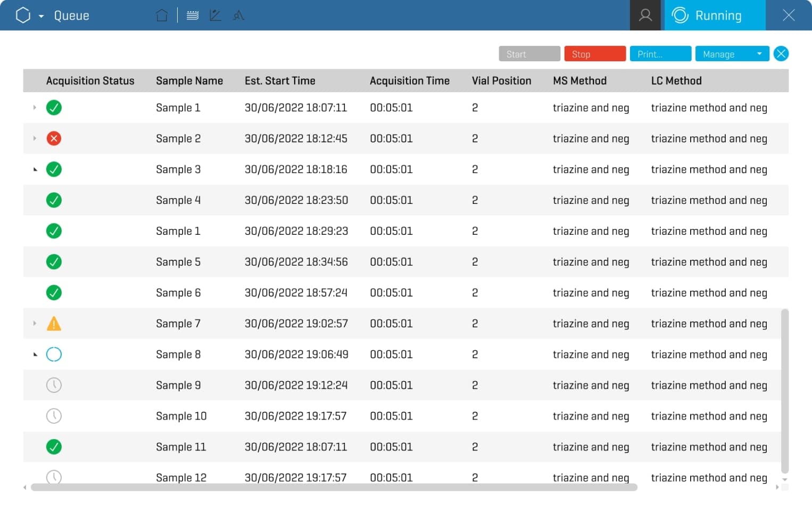Click the round blue close button beside Manage

pyautogui.click(x=781, y=54)
